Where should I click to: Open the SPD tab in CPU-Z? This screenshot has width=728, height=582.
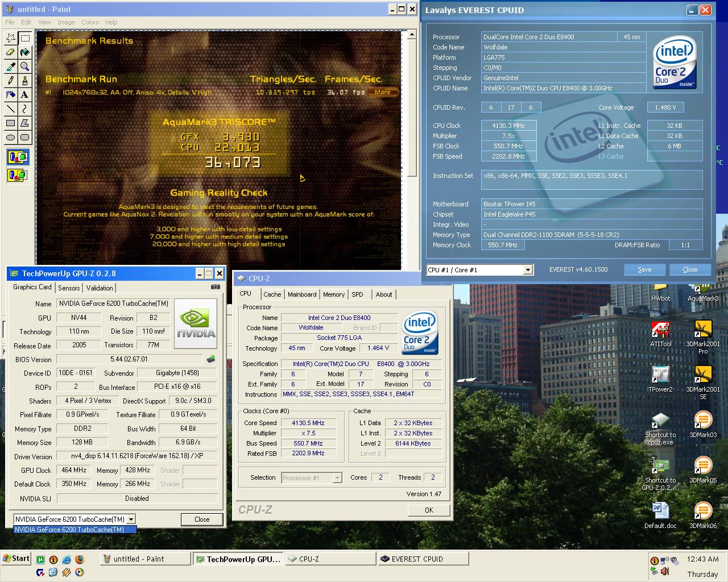tap(357, 294)
